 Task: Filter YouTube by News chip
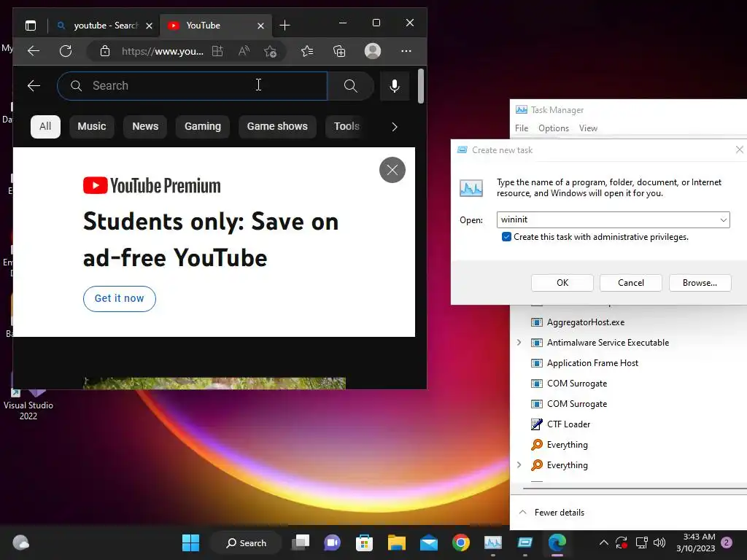[145, 127]
